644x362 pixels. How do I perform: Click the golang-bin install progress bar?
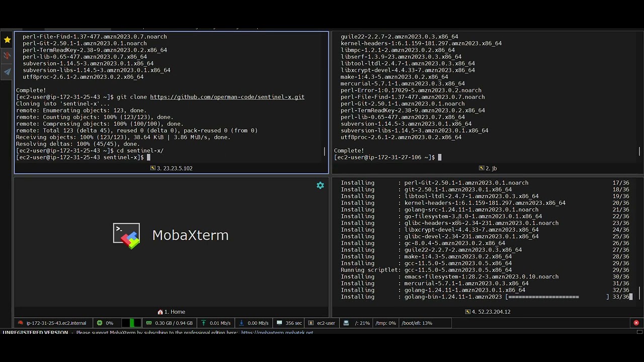click(x=557, y=297)
